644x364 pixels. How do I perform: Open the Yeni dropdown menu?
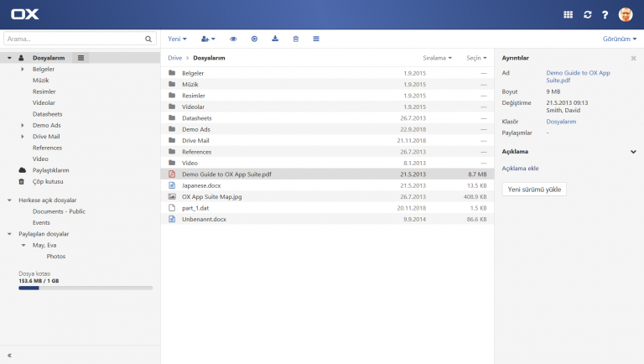coord(177,39)
